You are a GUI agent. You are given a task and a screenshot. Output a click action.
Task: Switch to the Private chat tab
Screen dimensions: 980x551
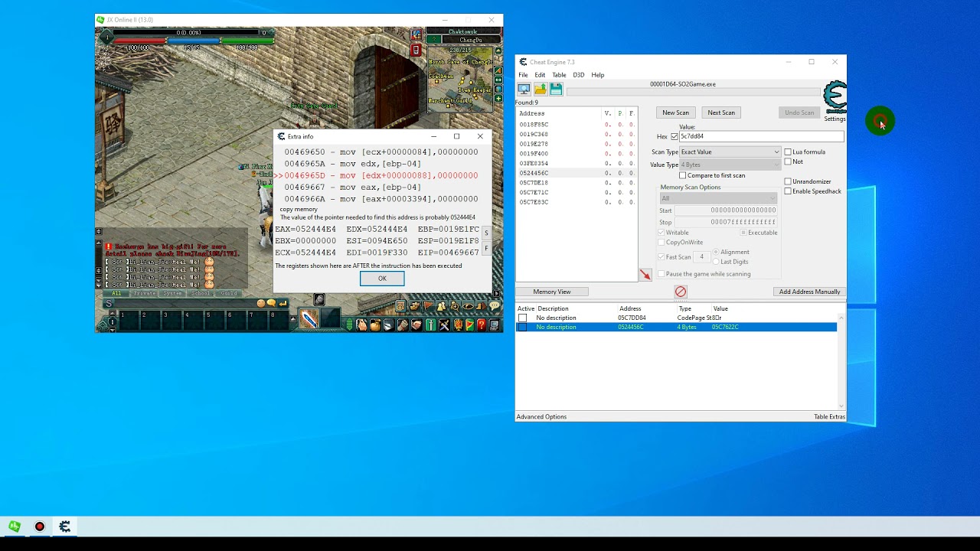click(144, 293)
